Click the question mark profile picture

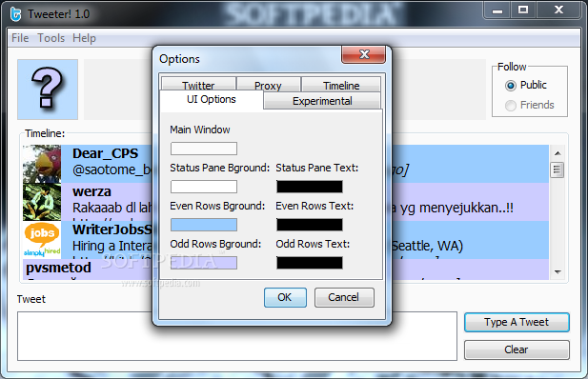point(48,90)
